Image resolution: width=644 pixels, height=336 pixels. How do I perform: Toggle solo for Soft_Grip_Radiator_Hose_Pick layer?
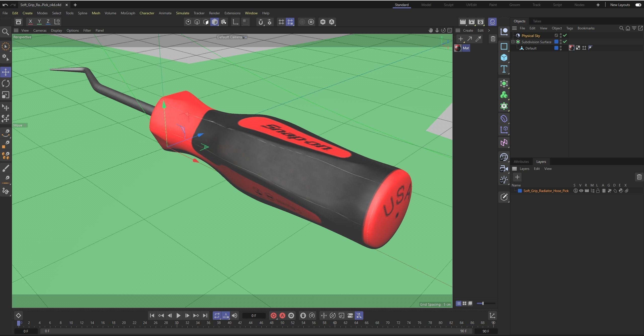[575, 191]
